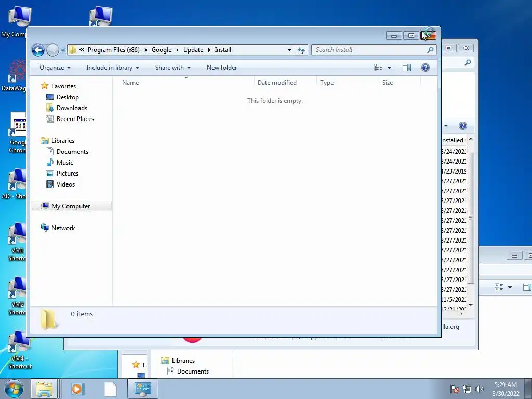532x399 pixels.
Task: Click scrollbar in background programs list
Action: (471, 217)
